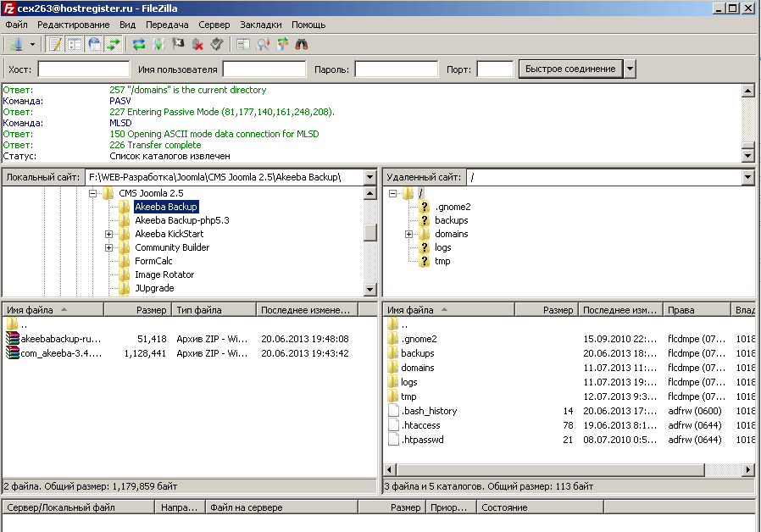Search remote files with binoculars icon
This screenshot has width=761, height=532.
point(300,44)
